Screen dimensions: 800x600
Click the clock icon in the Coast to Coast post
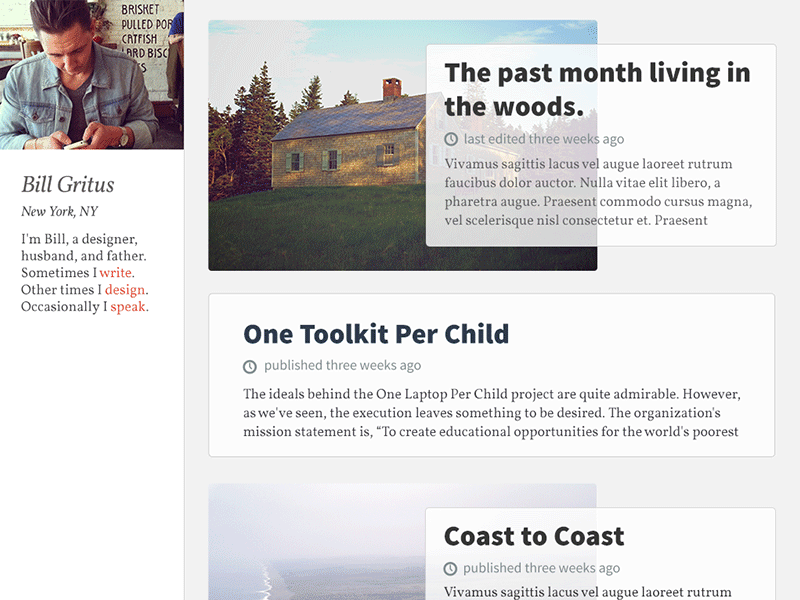[x=451, y=568]
